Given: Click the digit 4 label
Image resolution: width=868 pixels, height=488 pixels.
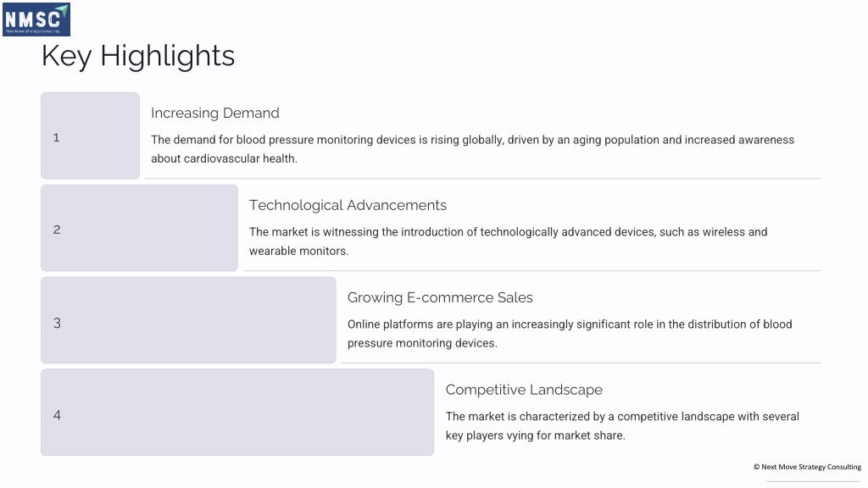Looking at the screenshot, I should tap(57, 415).
